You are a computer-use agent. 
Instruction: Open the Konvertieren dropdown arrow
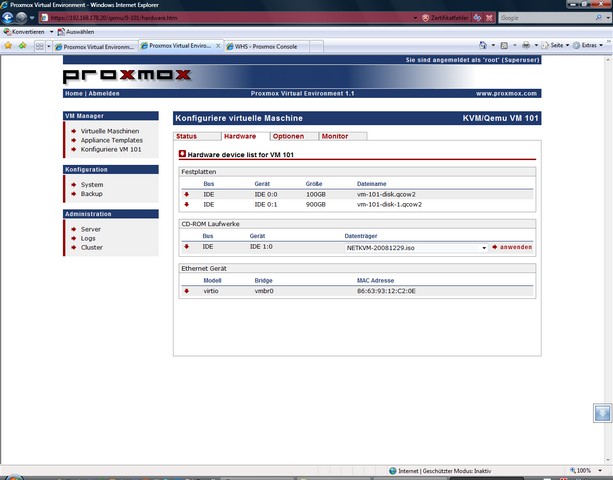point(52,32)
